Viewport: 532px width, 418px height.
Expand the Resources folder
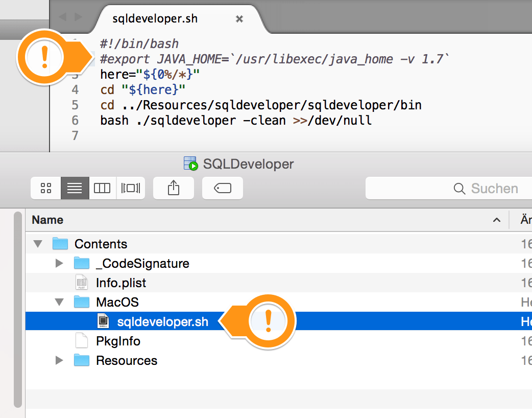59,360
